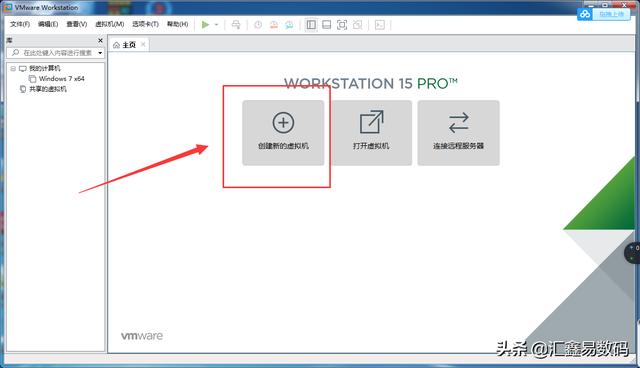Click the revert to snapshot icon
Viewport: 640px width, 368px height.
[x=274, y=25]
